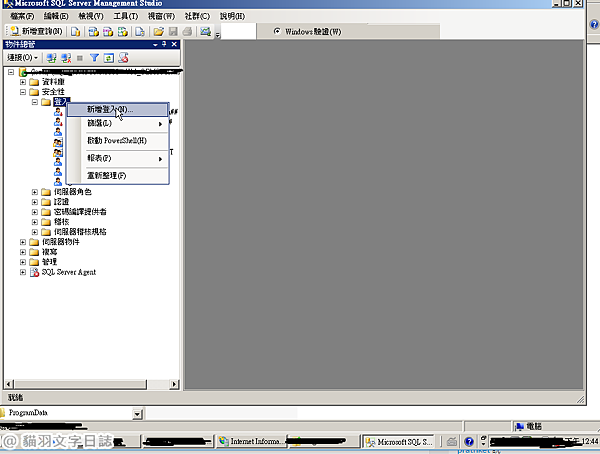Click the Analysis Services DMX Query icon

click(x=108, y=31)
